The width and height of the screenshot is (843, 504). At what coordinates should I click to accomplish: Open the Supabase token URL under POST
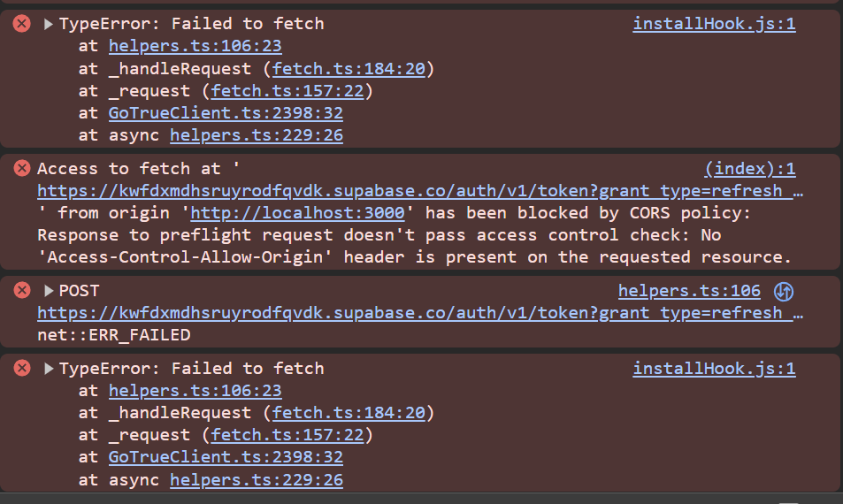tap(420, 312)
